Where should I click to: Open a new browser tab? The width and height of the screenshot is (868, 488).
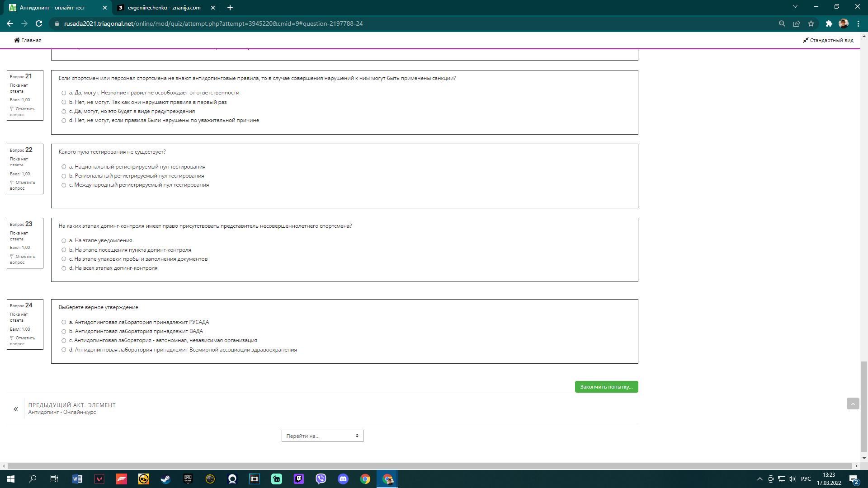(230, 8)
